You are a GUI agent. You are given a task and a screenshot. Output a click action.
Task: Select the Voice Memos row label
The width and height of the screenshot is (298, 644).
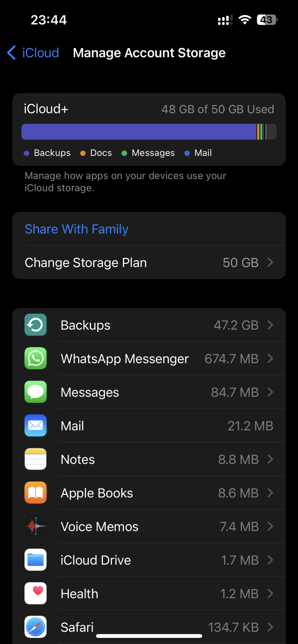coord(100,527)
